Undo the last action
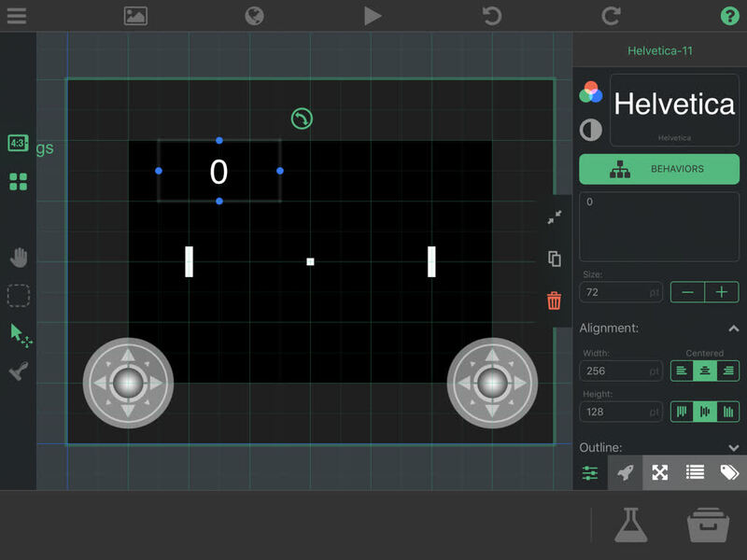 click(x=492, y=16)
